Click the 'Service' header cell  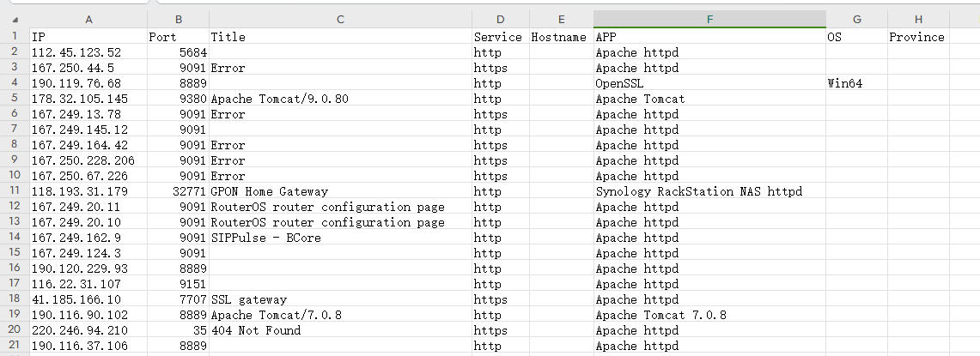(500, 37)
